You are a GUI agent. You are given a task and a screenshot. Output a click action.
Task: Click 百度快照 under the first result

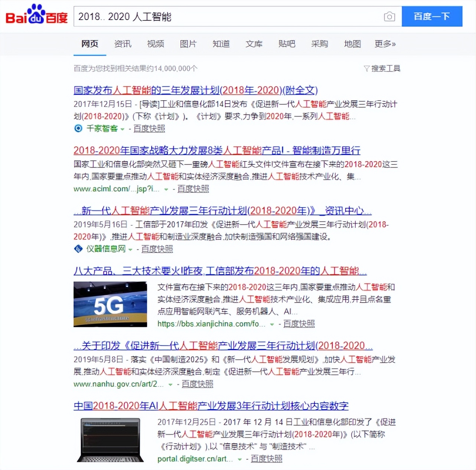coord(149,128)
